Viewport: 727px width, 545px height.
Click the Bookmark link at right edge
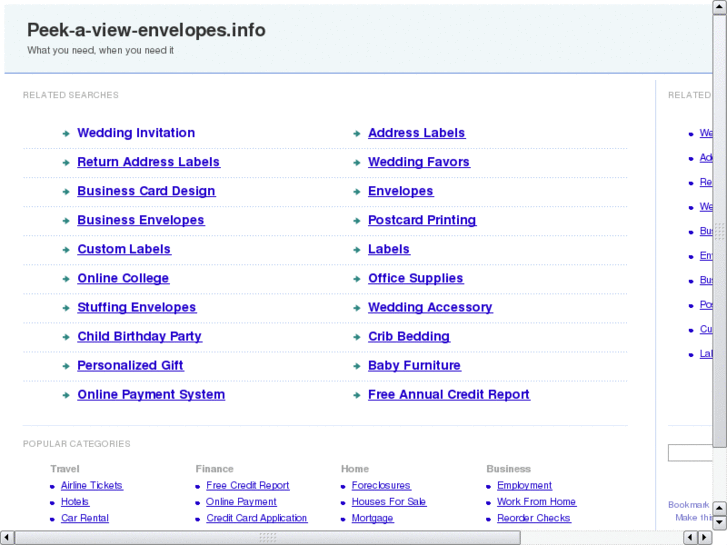coord(689,505)
